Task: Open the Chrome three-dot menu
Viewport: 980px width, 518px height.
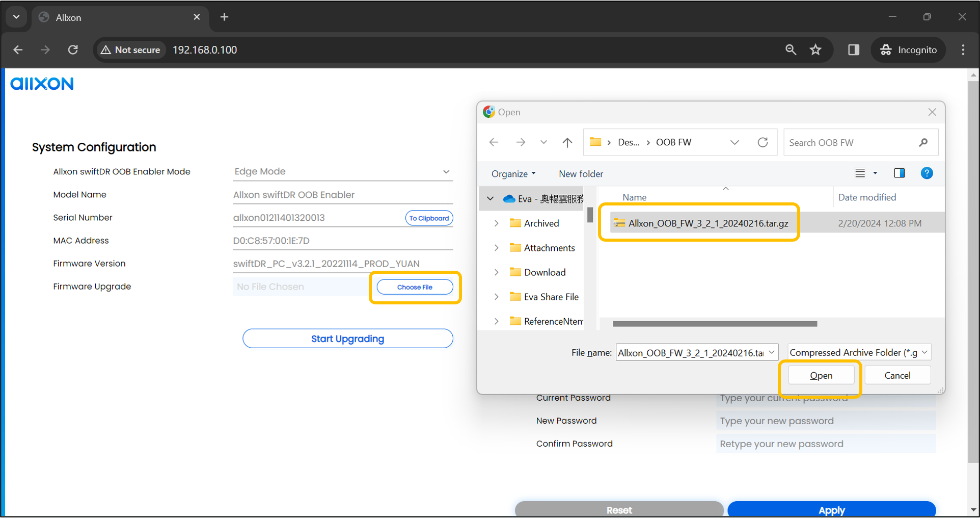Action: click(x=963, y=49)
